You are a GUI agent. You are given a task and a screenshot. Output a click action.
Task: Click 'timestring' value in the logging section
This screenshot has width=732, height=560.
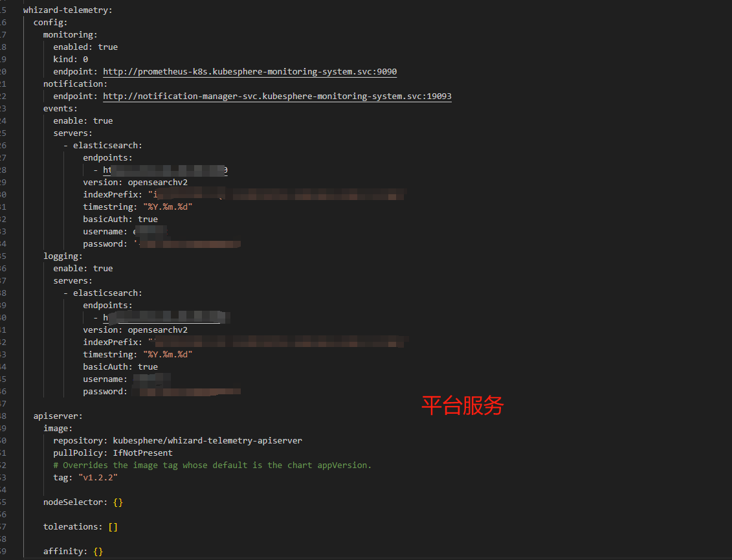tap(168, 355)
